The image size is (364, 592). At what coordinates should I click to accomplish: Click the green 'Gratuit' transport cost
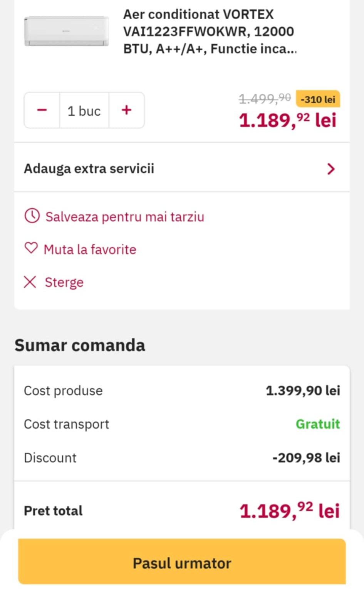tap(318, 424)
